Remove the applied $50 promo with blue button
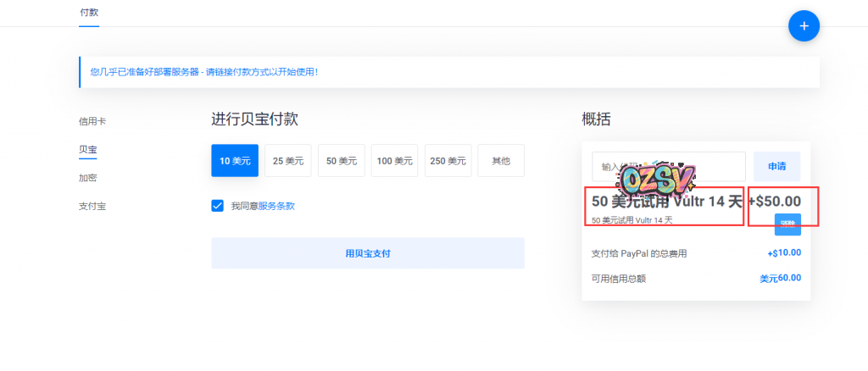This screenshot has width=868, height=371. (787, 224)
